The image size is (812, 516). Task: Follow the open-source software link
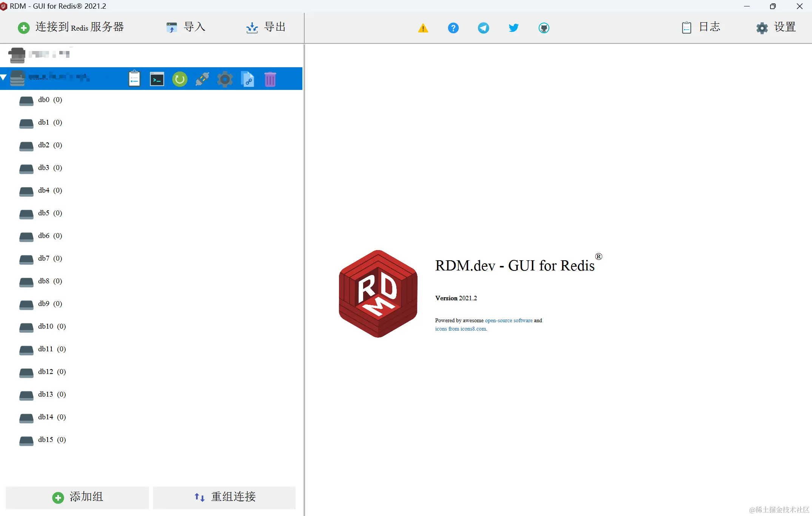508,320
